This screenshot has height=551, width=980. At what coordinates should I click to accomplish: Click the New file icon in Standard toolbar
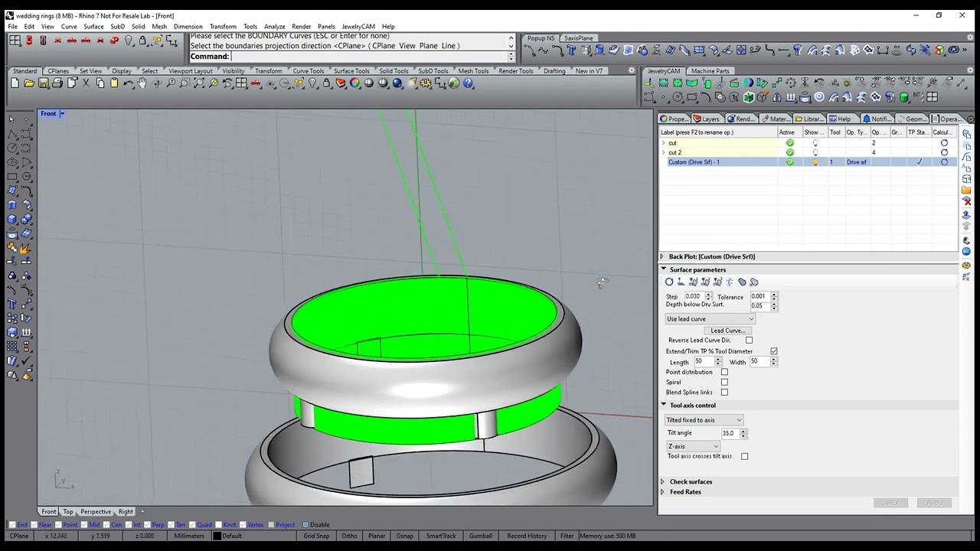tap(15, 83)
